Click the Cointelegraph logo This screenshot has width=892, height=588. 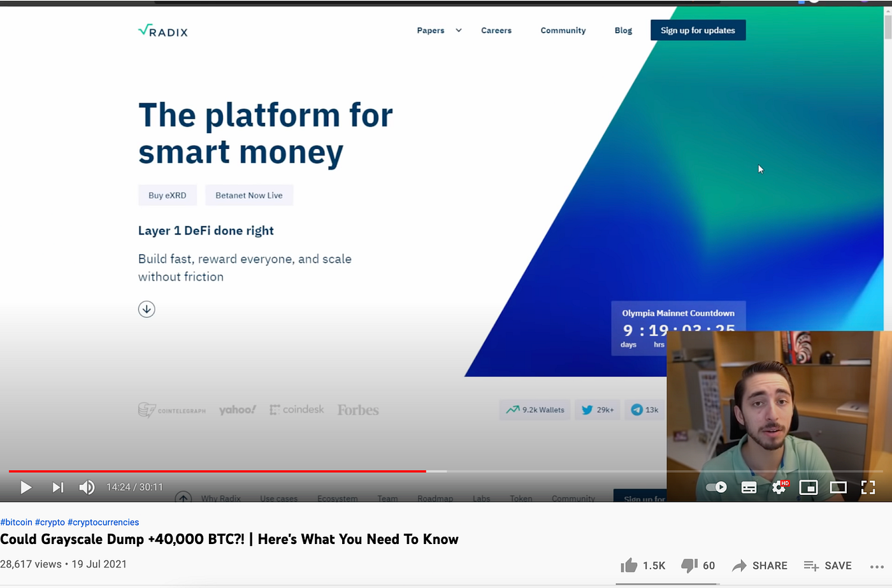pyautogui.click(x=172, y=410)
